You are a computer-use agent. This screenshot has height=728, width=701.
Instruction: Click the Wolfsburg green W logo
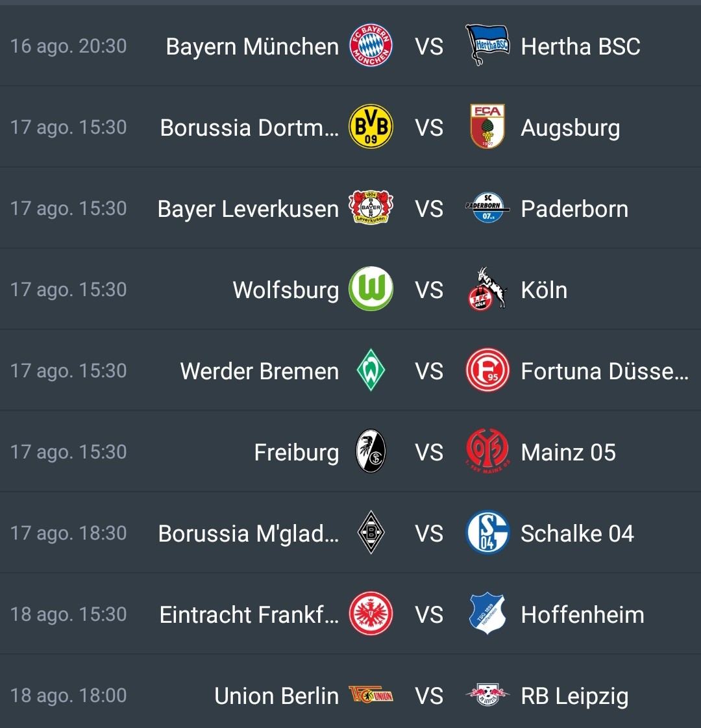[x=371, y=289]
